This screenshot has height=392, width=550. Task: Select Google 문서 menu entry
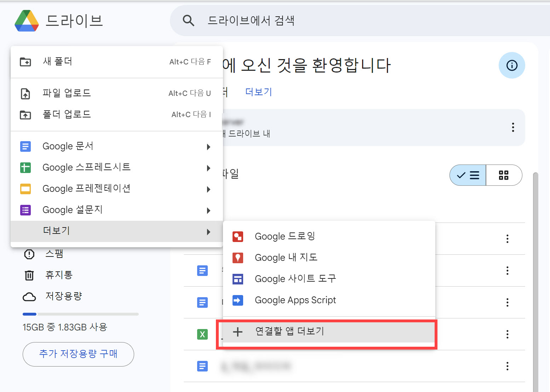(117, 146)
